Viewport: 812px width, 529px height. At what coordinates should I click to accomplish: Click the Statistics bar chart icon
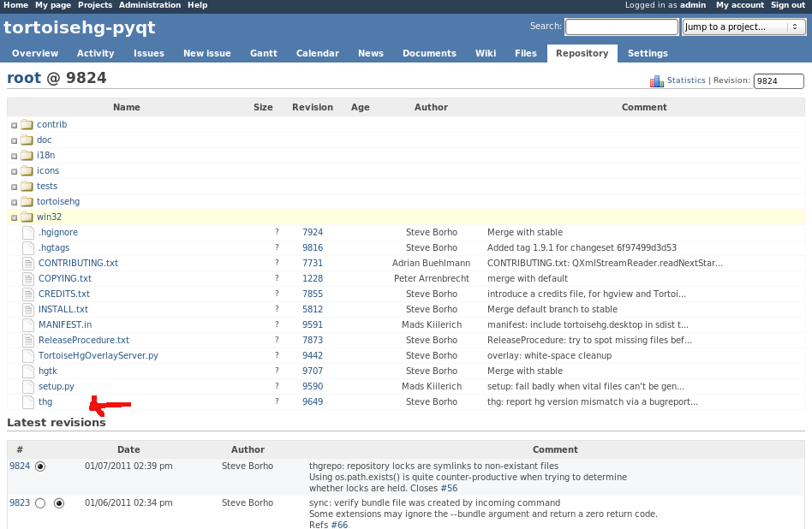(657, 80)
